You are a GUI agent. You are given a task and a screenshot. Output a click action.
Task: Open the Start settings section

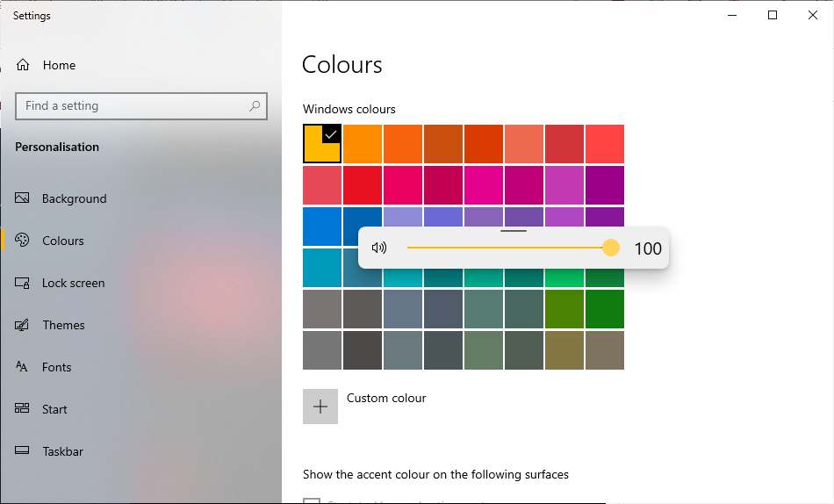coord(54,409)
